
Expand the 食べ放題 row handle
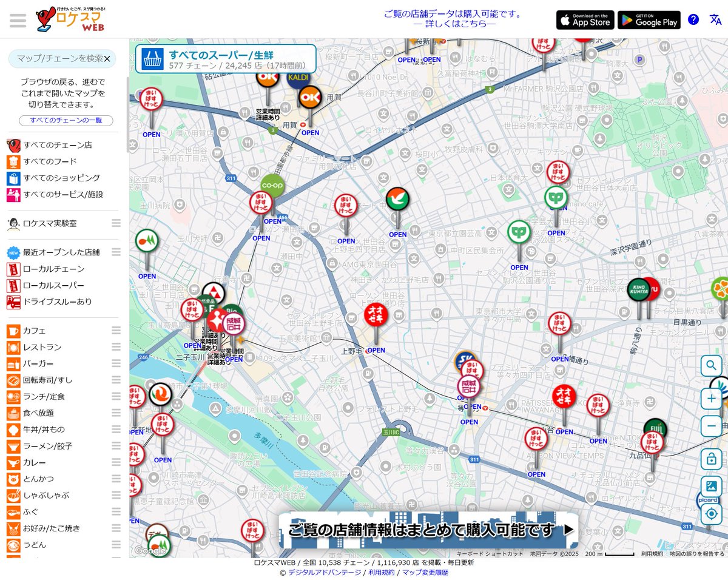(116, 413)
